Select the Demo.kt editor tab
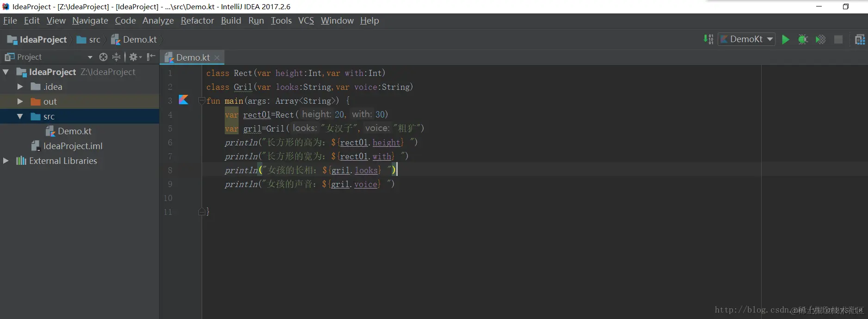868x319 pixels. [193, 57]
